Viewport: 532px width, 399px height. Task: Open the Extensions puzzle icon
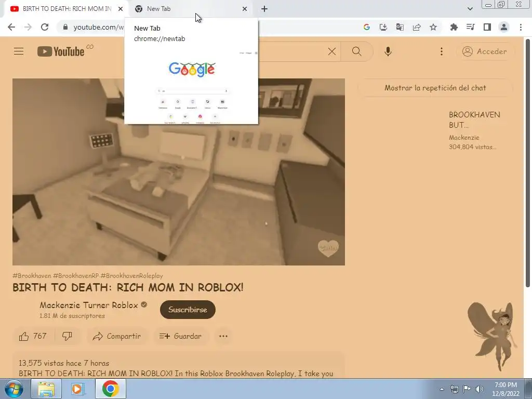pos(454,27)
